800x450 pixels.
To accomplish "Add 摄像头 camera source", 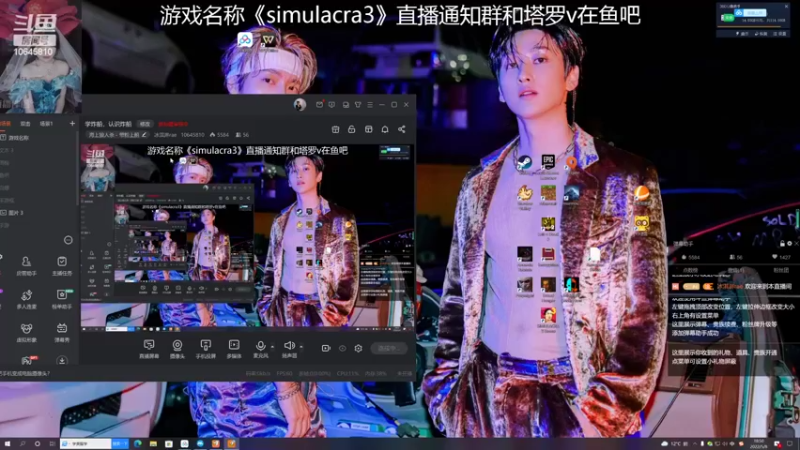I will coord(177,349).
